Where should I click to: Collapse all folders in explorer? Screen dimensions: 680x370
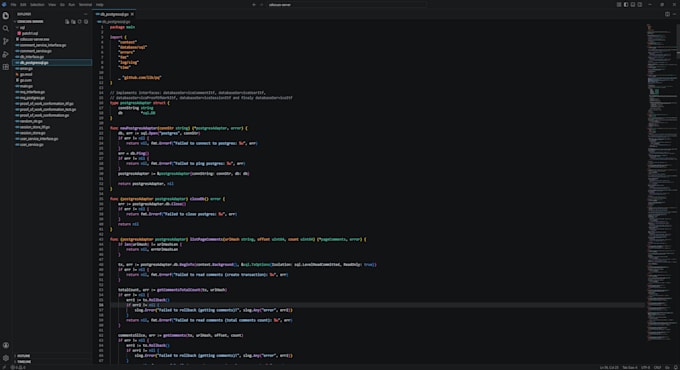(86, 21)
